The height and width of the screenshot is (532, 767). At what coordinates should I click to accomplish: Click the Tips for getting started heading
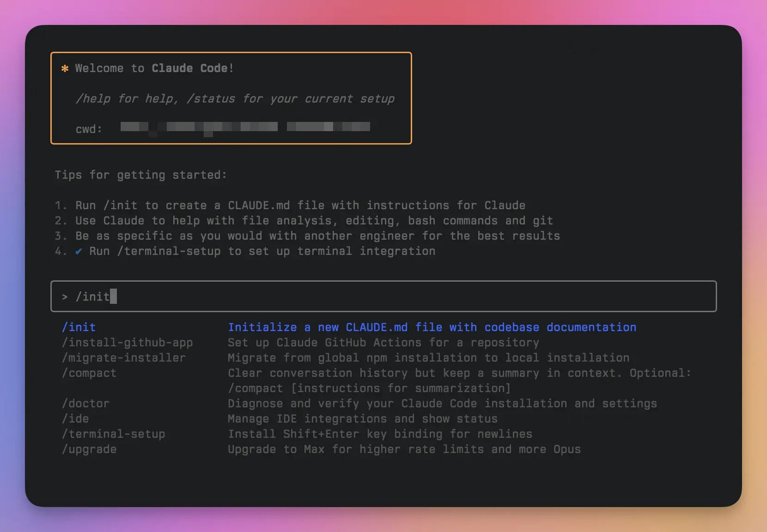(141, 175)
